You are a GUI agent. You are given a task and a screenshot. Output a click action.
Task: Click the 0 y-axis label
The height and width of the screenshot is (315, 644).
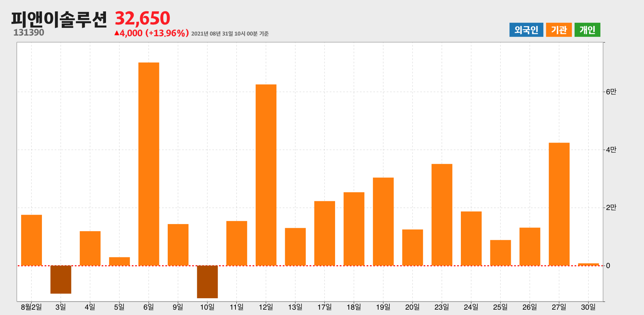click(x=608, y=266)
